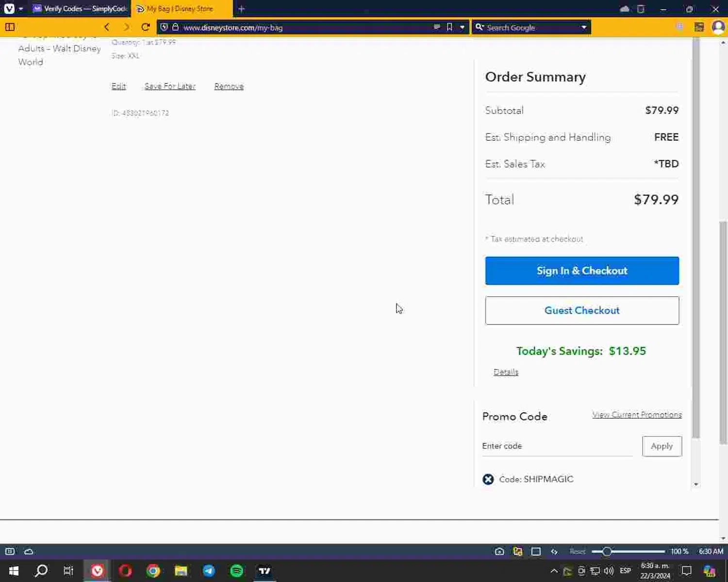Open TradingView from taskbar
Image resolution: width=728 pixels, height=582 pixels.
point(265,571)
